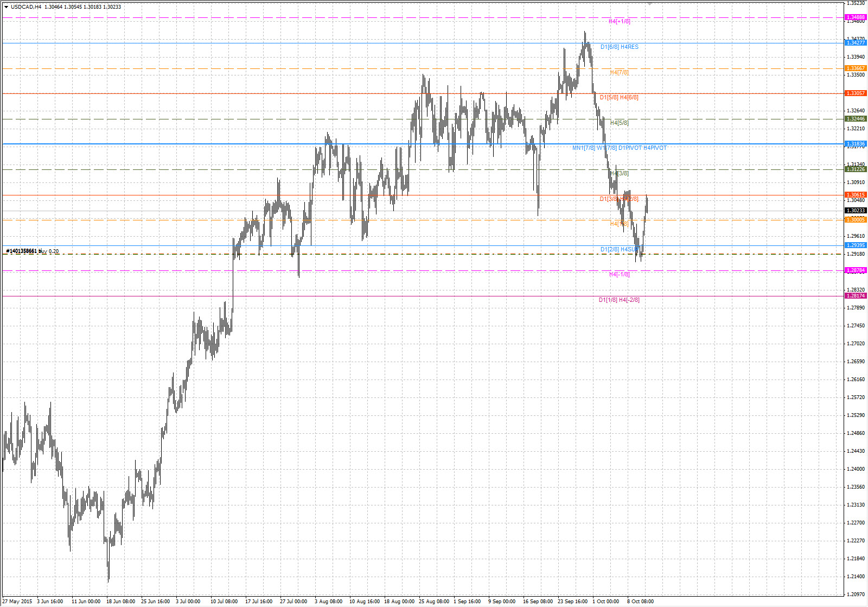The width and height of the screenshot is (868, 607).
Task: Click the blue 1.31836 pivot price tag
Action: 856,144
